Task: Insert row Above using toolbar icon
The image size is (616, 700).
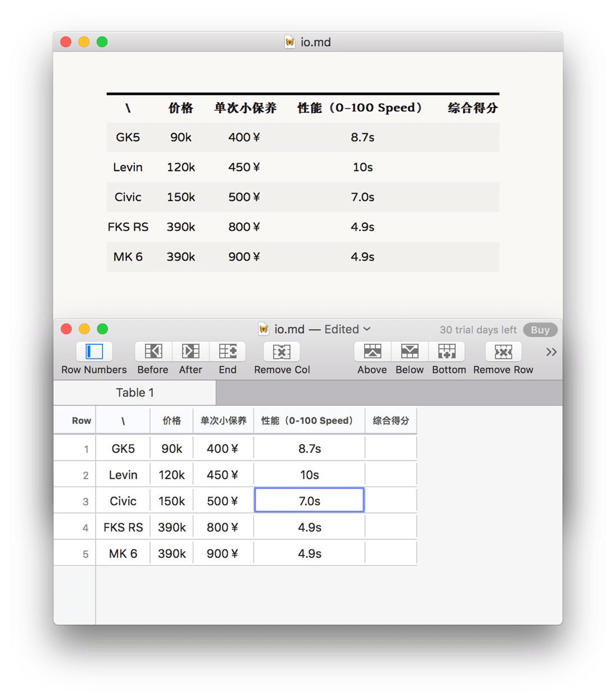Action: (372, 352)
